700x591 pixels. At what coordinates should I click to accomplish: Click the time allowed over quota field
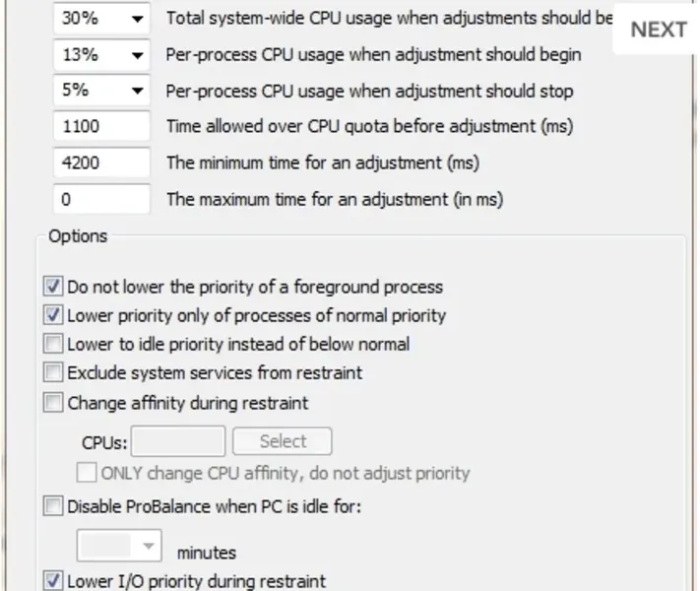100,127
